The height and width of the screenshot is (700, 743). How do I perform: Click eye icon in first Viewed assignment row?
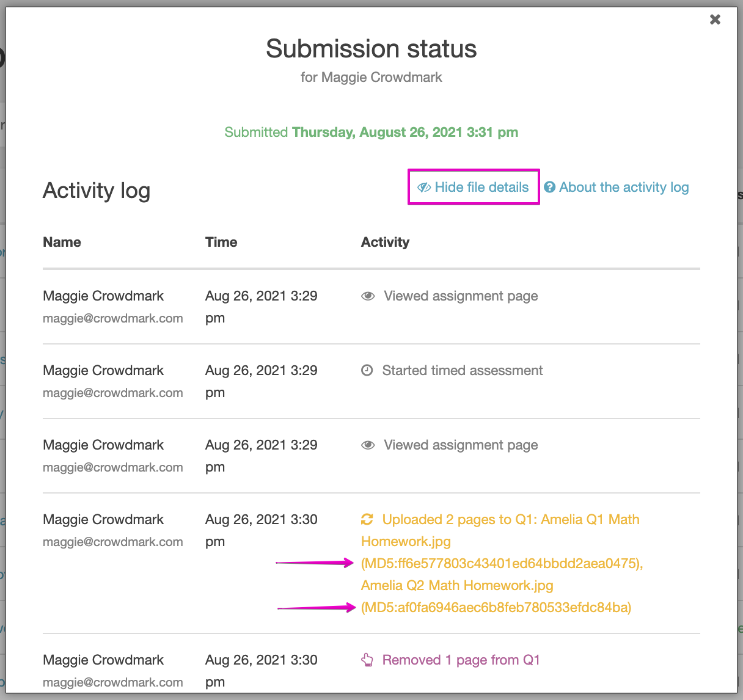(x=368, y=296)
